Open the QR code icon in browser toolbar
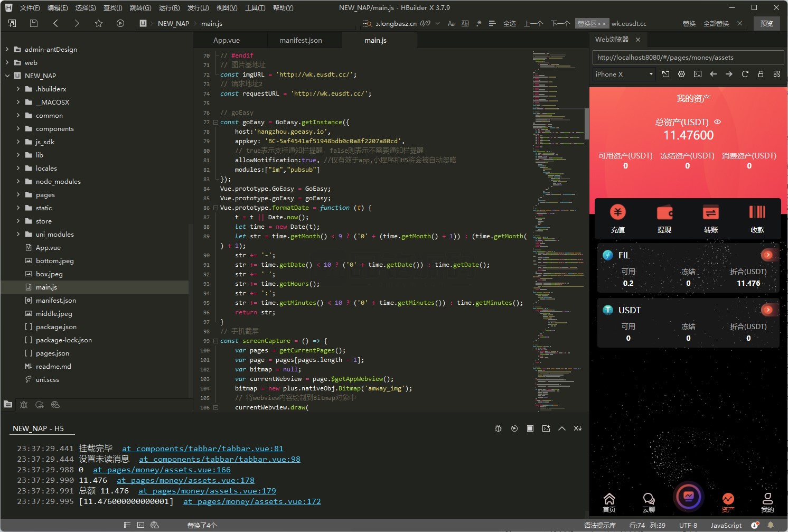This screenshot has width=788, height=532. point(776,74)
